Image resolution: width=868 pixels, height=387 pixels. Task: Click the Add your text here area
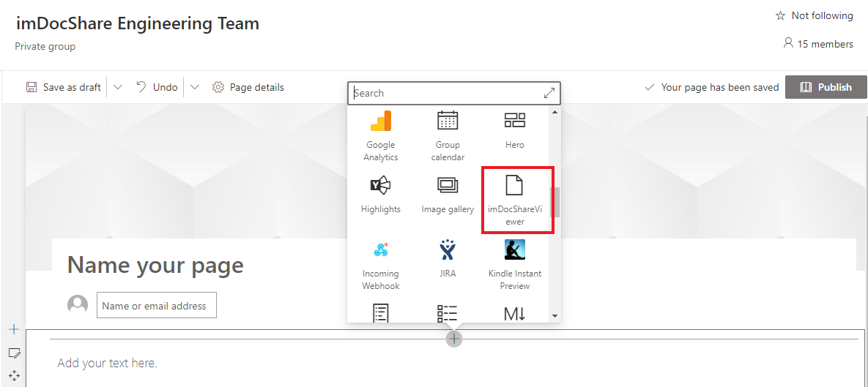[x=108, y=364]
